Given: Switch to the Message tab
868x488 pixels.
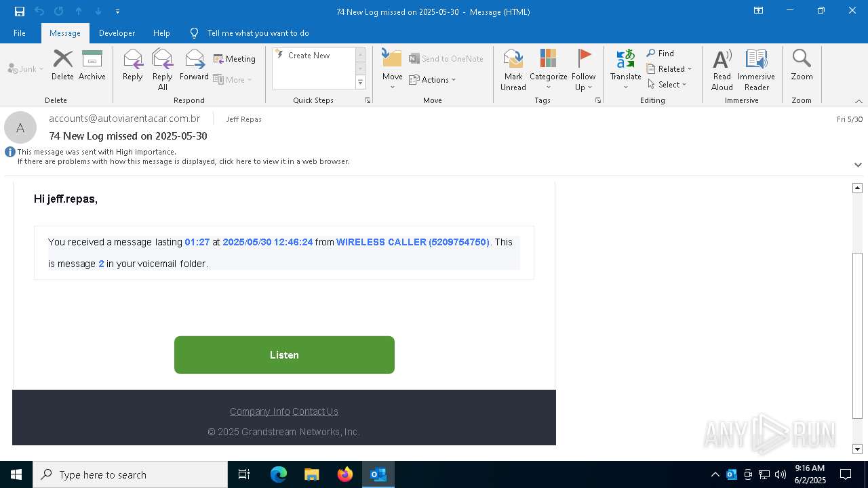Looking at the screenshot, I should tap(65, 33).
